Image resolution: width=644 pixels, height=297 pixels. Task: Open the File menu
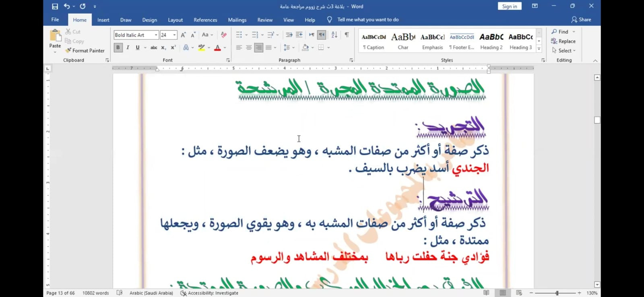(x=55, y=20)
